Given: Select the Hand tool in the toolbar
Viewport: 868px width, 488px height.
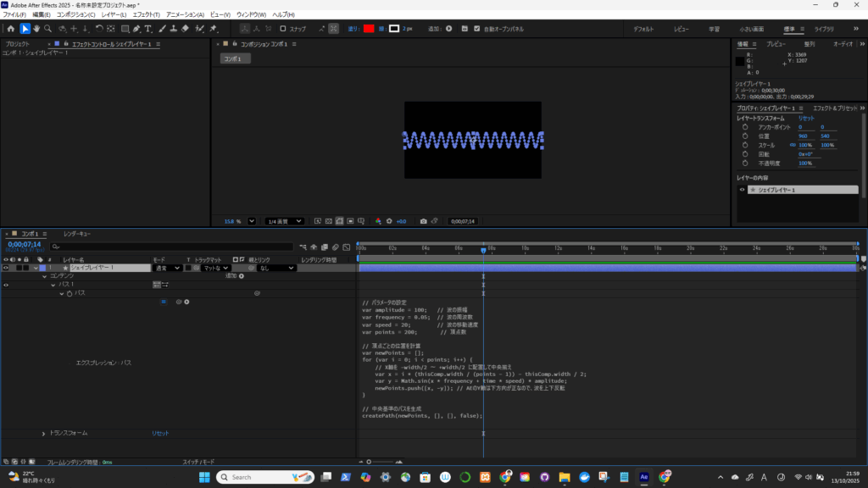Looking at the screenshot, I should coord(36,29).
